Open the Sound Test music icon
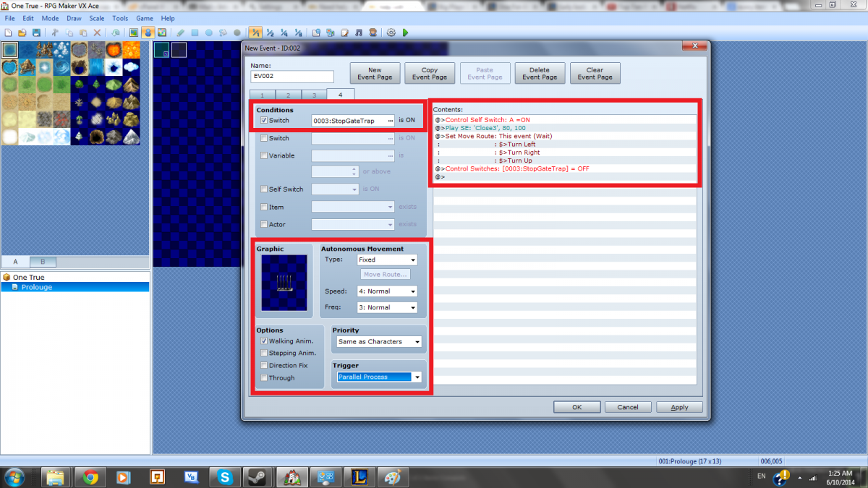 click(x=359, y=33)
